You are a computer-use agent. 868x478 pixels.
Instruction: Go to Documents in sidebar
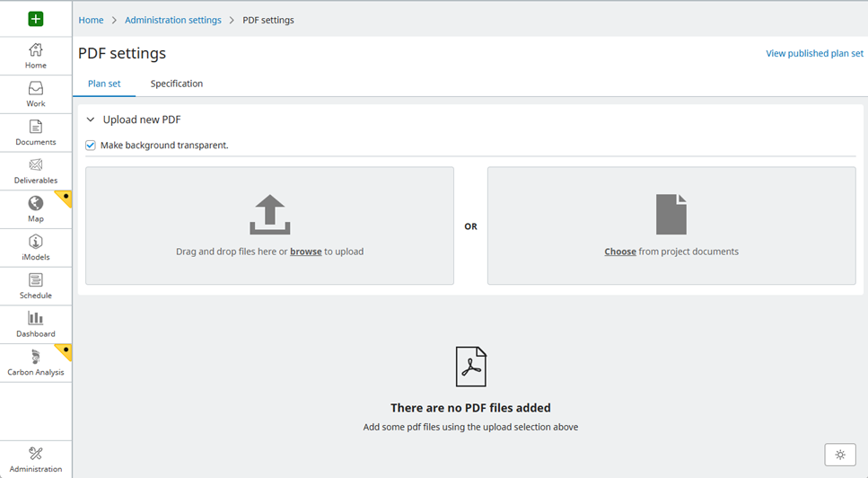tap(36, 132)
